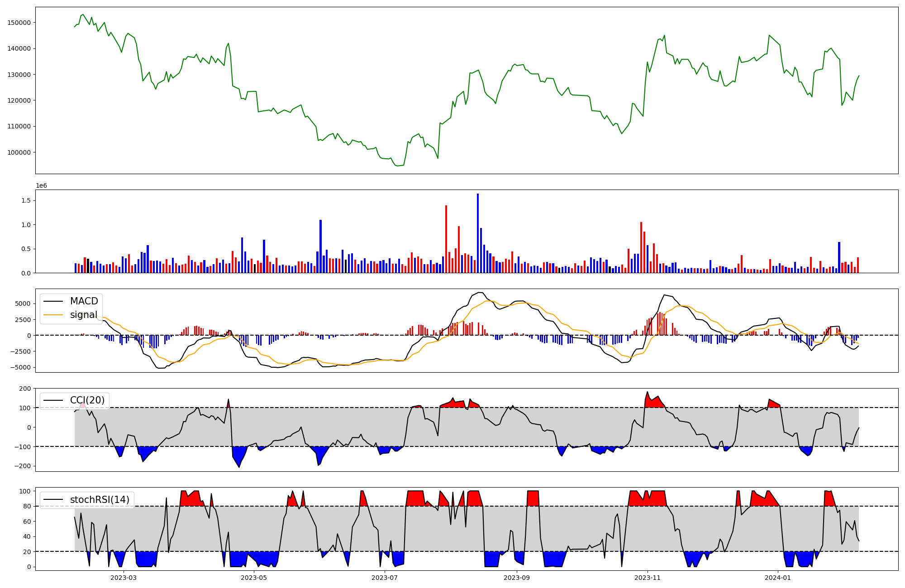The height and width of the screenshot is (588, 905).
Task: Click the MACD legend label
Action: click(84, 301)
